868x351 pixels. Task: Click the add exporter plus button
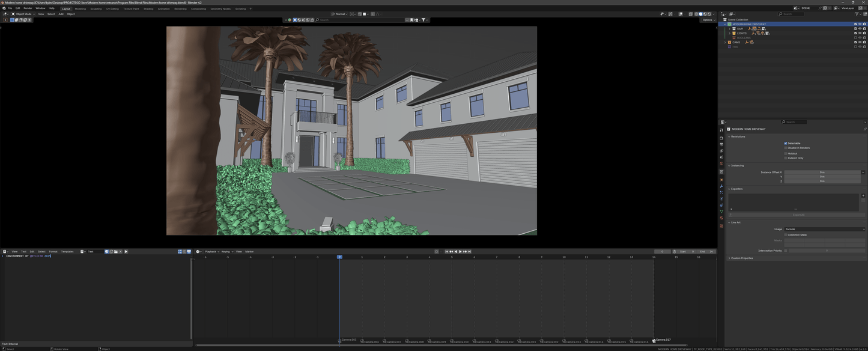click(863, 195)
